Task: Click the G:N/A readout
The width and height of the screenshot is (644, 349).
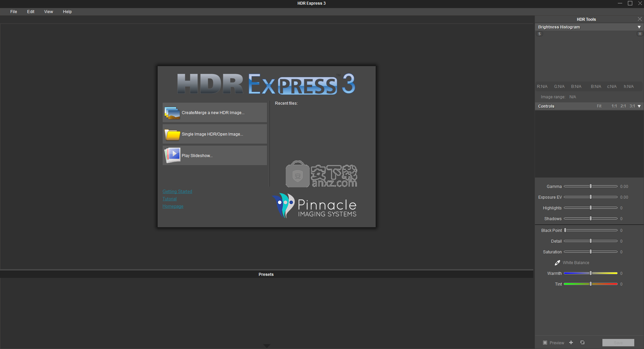Action: pos(559,87)
